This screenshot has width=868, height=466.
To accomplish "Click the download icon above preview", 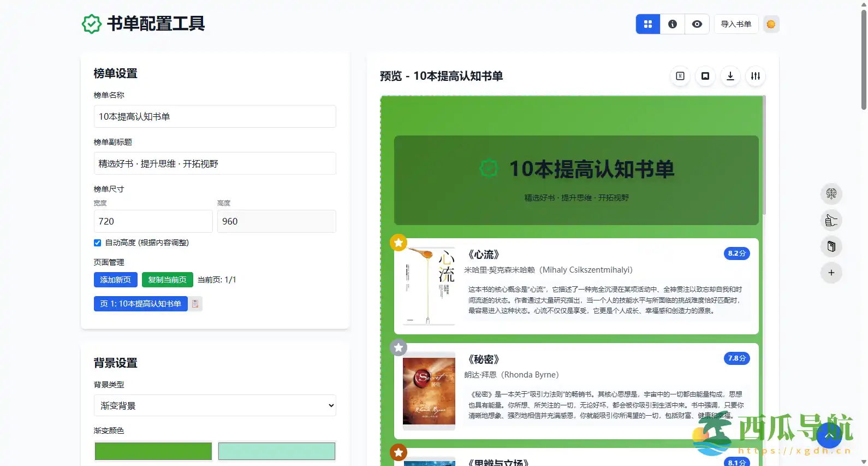I will tap(730, 76).
